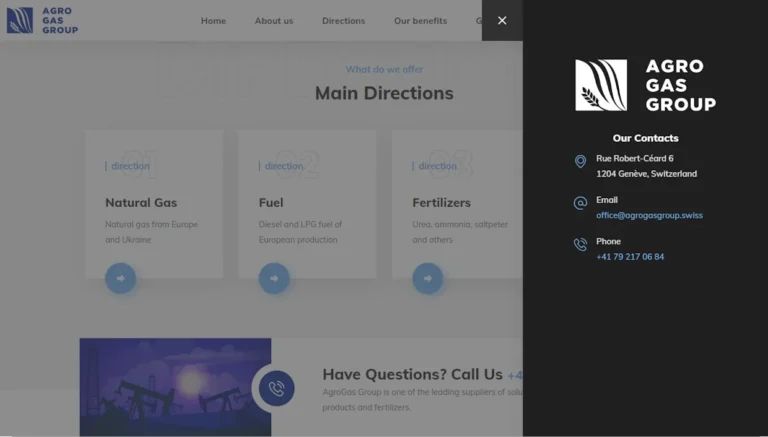Click the email at-sign icon
768x437 pixels.
coord(580,203)
